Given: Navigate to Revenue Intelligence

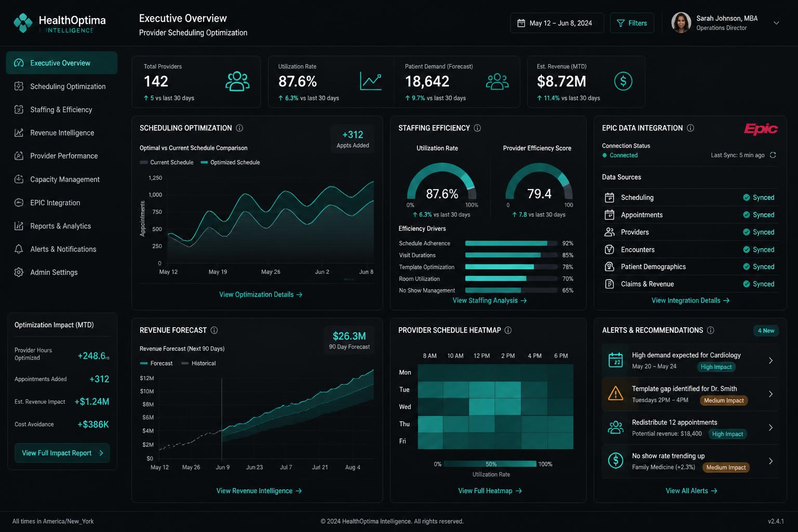Looking at the screenshot, I should (x=61, y=132).
